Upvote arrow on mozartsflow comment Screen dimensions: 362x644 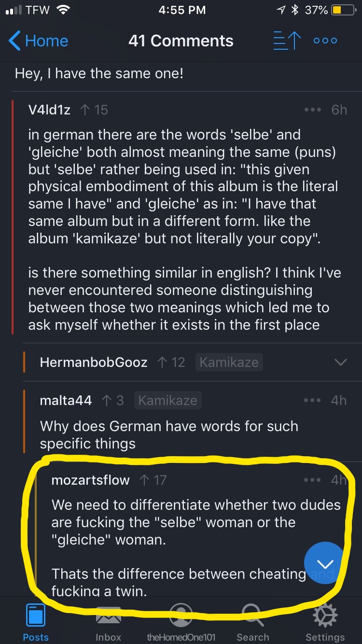pos(144,480)
